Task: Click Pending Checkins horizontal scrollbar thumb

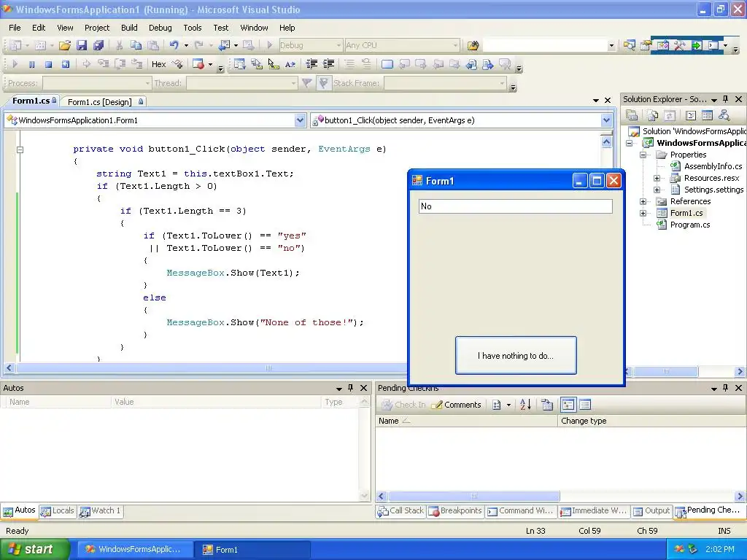Action: point(473,496)
